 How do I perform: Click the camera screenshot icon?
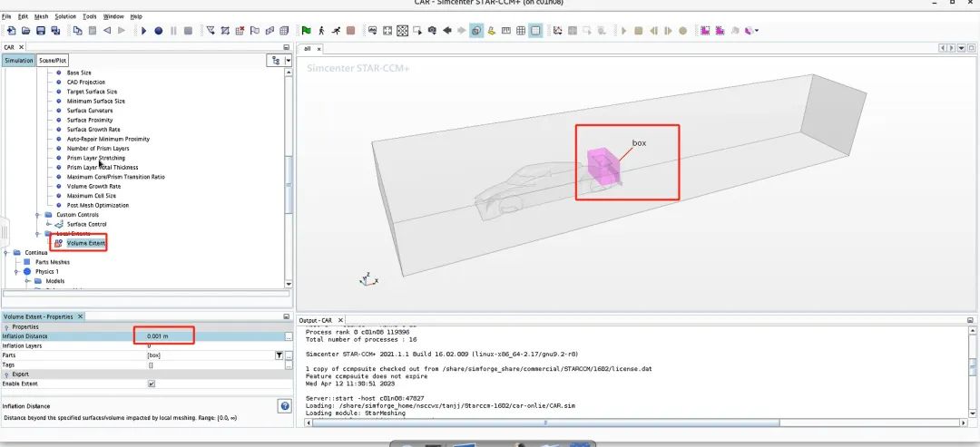coord(432,31)
